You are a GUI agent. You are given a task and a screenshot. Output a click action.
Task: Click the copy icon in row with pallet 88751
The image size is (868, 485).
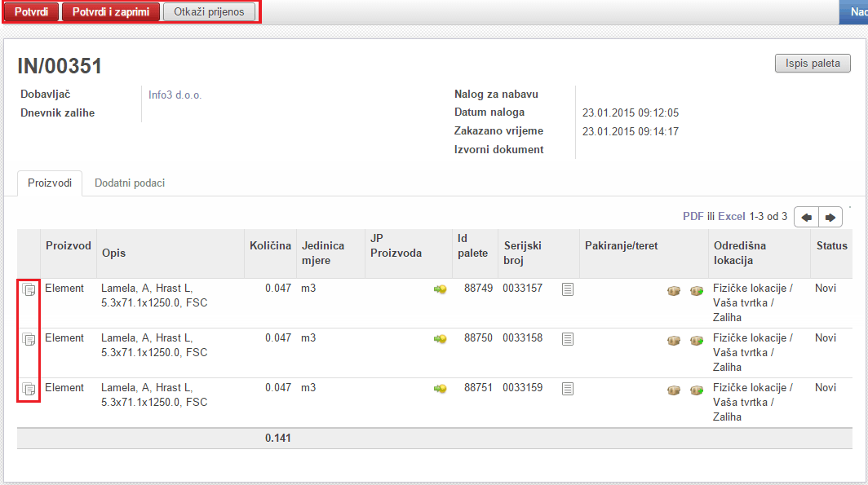click(x=29, y=389)
